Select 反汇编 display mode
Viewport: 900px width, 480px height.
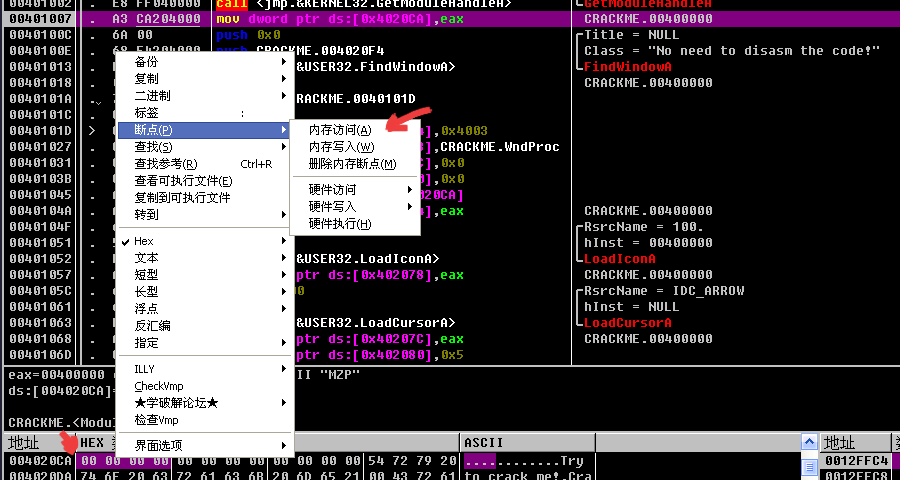click(x=205, y=326)
